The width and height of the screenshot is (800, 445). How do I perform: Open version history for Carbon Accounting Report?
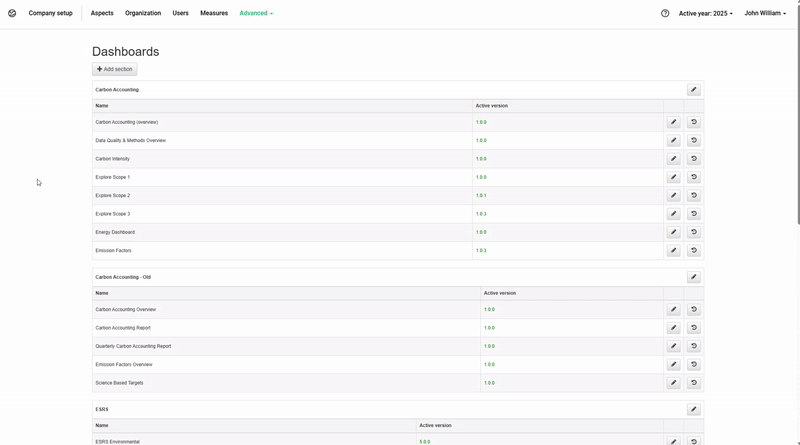pyautogui.click(x=693, y=328)
